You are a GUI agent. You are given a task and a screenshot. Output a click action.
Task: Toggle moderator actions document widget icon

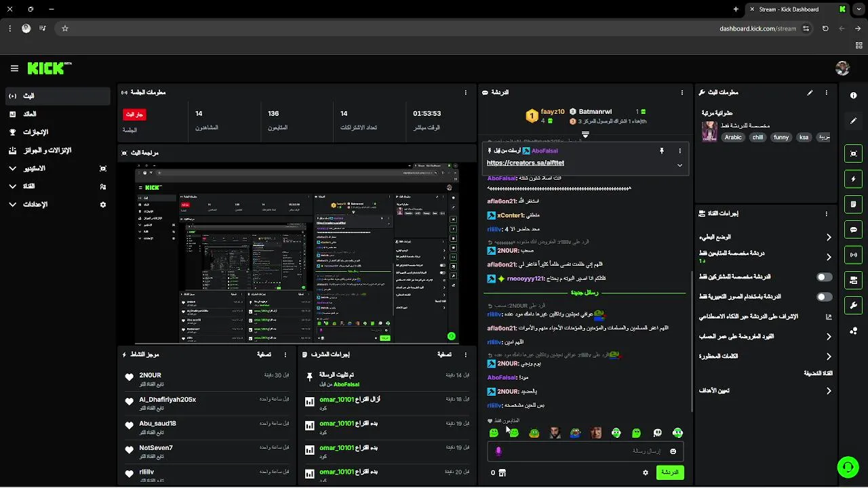[853, 204]
